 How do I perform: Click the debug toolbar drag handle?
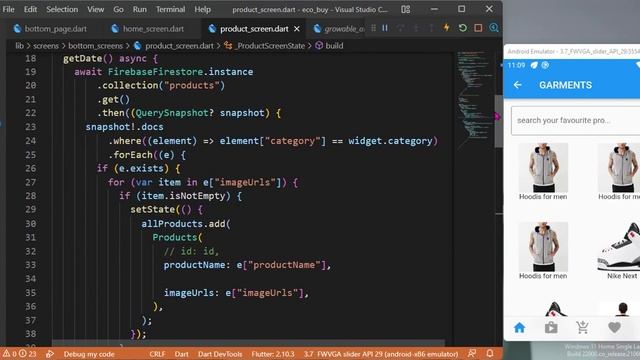point(373,28)
